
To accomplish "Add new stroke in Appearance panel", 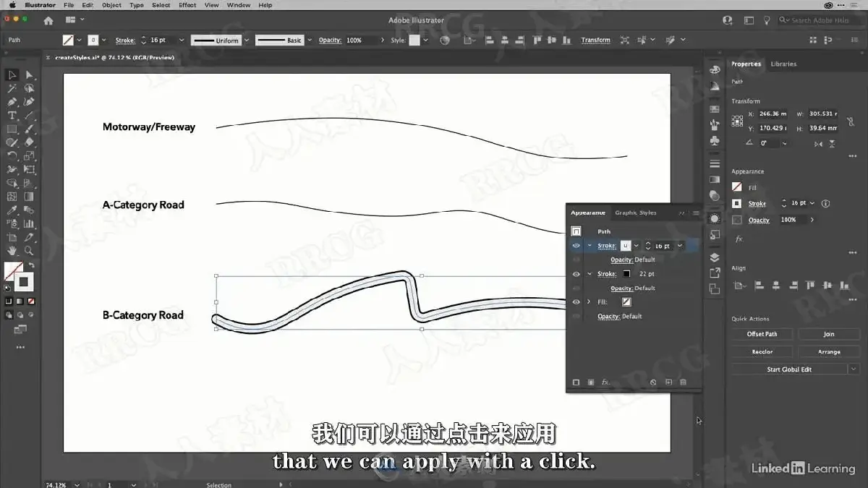I will pyautogui.click(x=576, y=382).
